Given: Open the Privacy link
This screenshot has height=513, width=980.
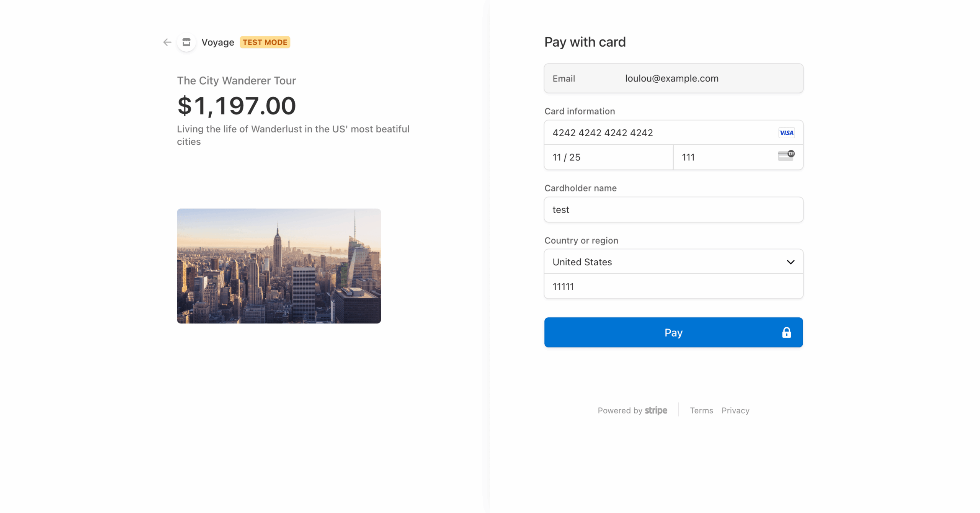Looking at the screenshot, I should [x=735, y=410].
